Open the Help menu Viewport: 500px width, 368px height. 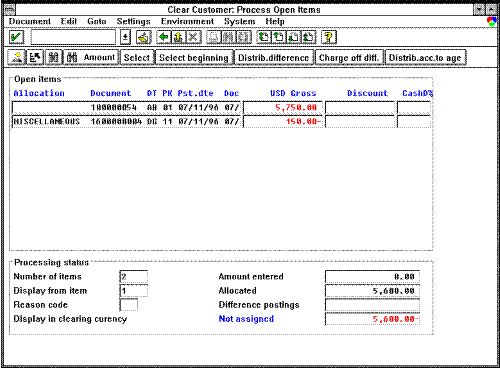click(x=275, y=21)
